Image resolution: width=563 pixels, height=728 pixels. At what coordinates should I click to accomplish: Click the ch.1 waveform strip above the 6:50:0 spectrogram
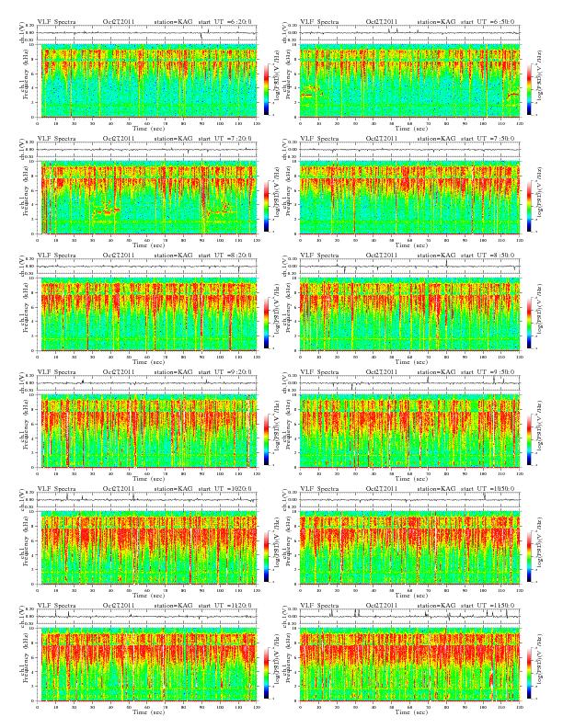coord(409,33)
